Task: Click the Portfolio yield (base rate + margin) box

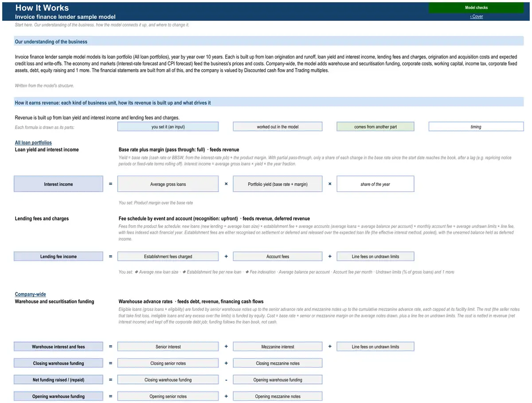Action: coord(278,184)
